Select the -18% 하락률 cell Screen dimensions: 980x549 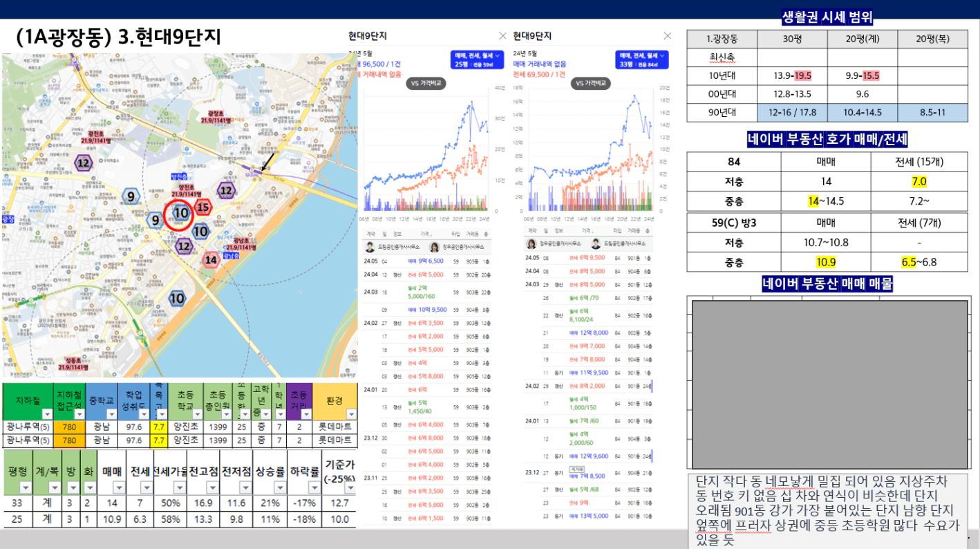tap(305, 519)
